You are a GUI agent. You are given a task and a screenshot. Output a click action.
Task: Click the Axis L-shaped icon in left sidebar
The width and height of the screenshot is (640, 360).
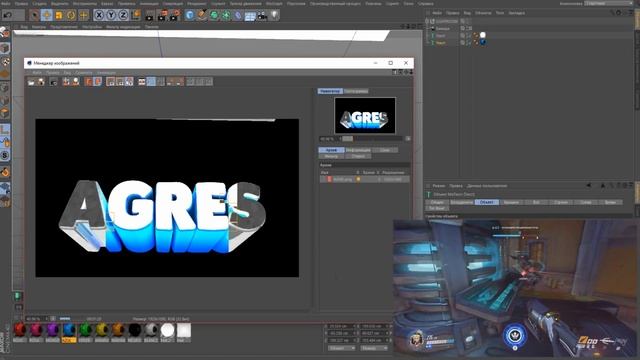tap(5, 129)
